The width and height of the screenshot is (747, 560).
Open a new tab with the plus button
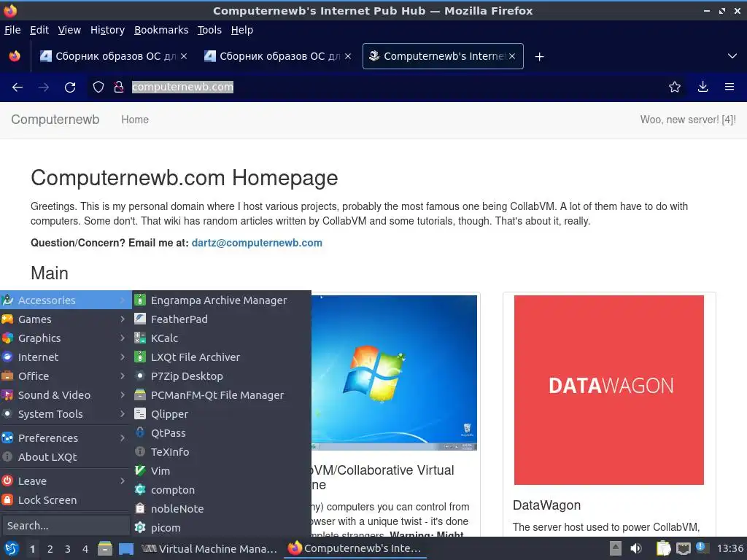(x=539, y=57)
